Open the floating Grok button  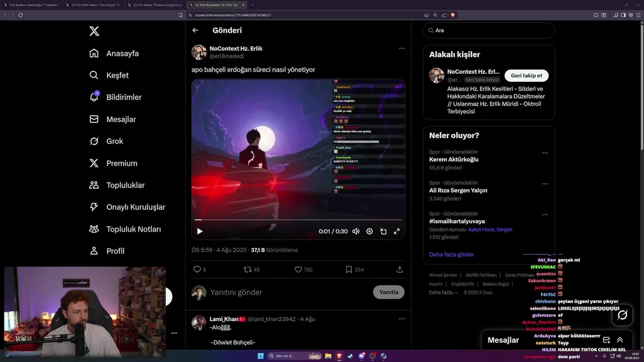[x=622, y=315]
